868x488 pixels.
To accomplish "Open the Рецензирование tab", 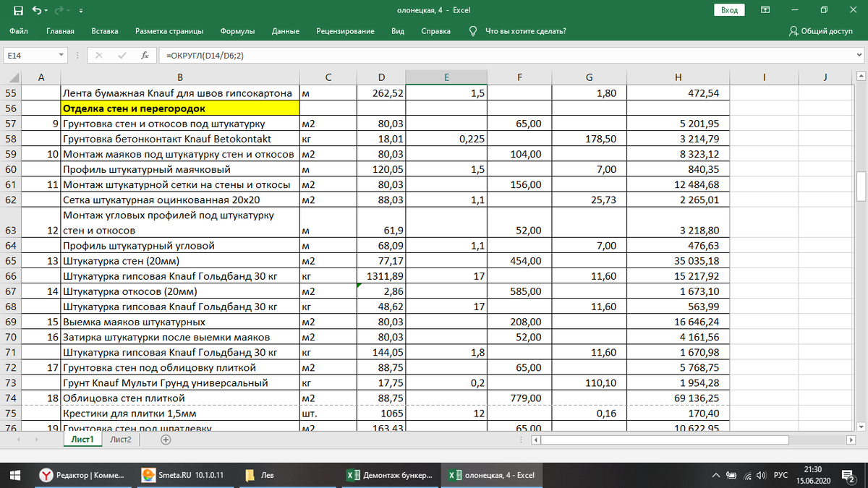I will 345,31.
